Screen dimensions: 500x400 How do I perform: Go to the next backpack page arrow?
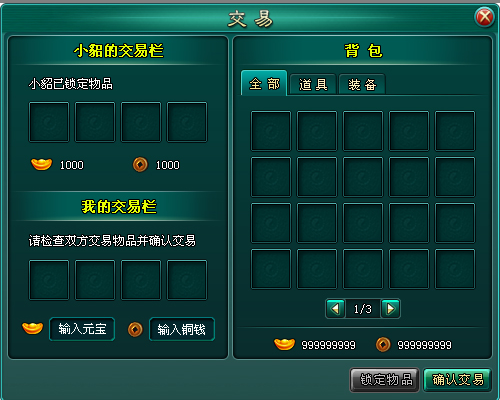tap(390, 309)
